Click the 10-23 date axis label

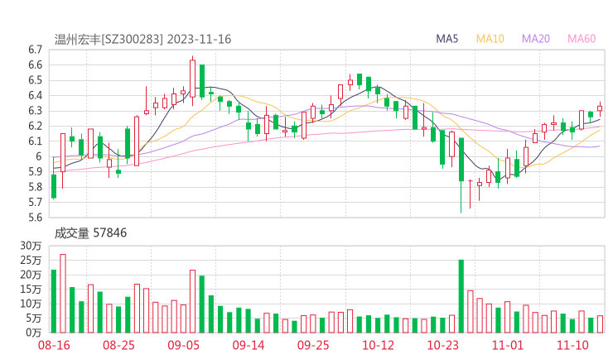pyautogui.click(x=443, y=345)
